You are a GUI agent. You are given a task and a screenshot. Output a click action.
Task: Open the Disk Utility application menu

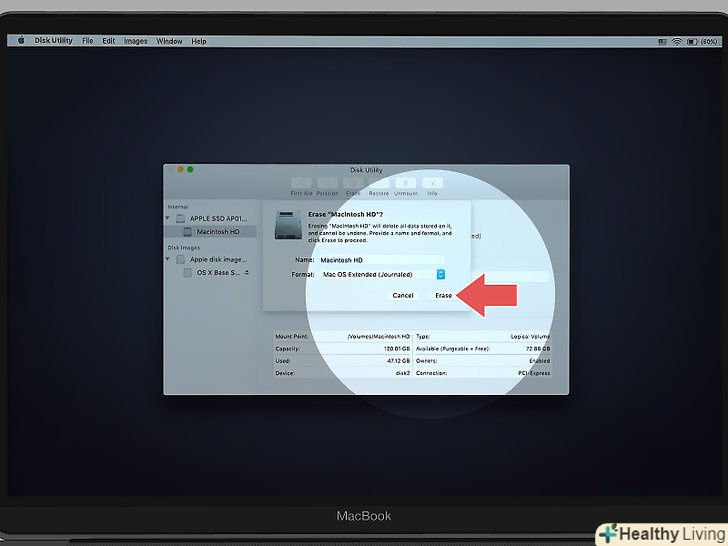[53, 41]
